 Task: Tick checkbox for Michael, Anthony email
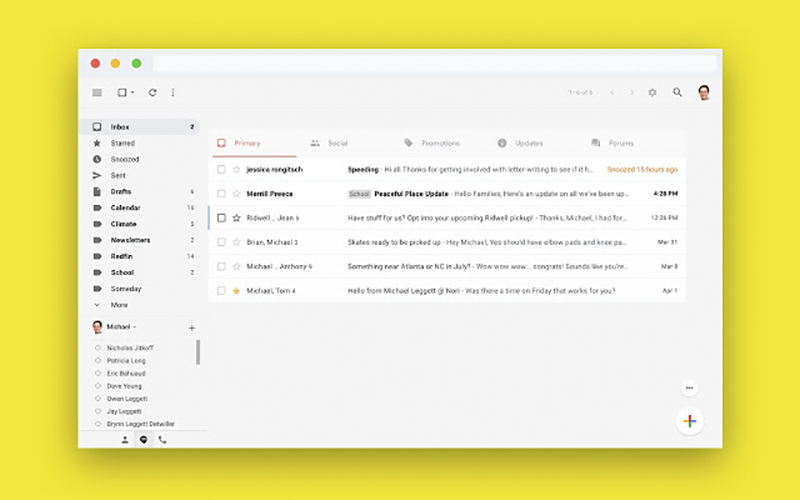tap(221, 266)
